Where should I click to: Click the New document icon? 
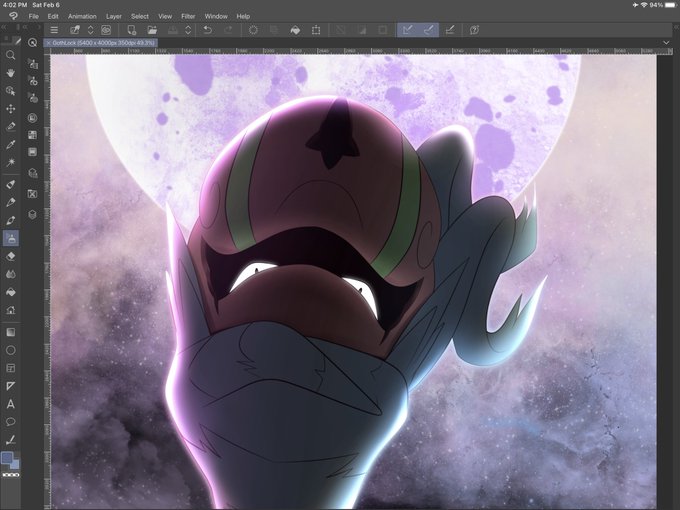point(131,30)
